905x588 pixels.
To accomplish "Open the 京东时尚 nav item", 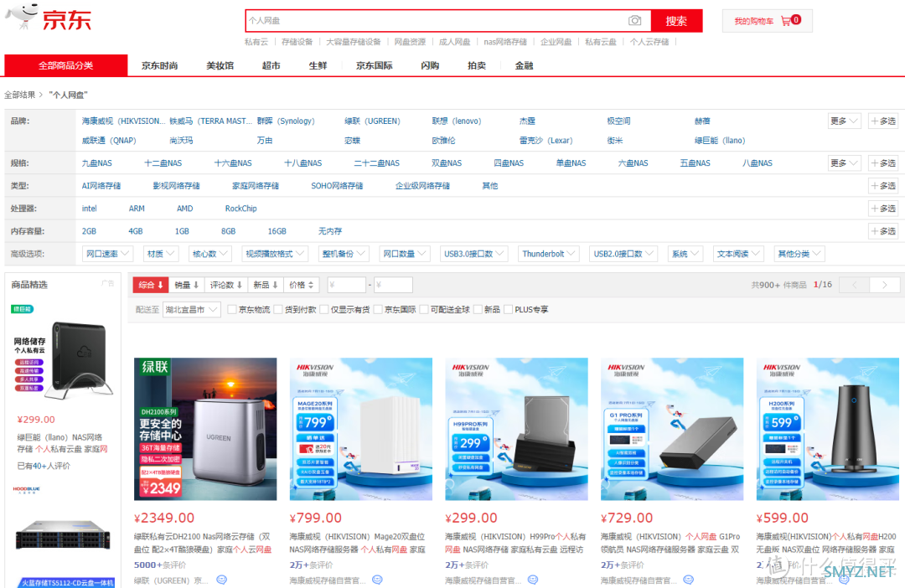I will click(x=160, y=66).
